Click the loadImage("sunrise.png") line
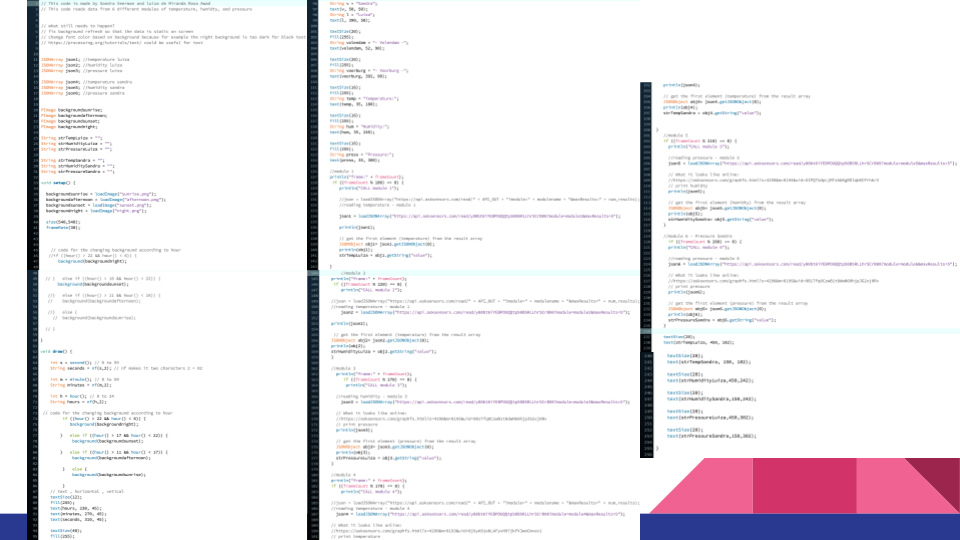Screen dimensions: 960x540 click(101, 194)
